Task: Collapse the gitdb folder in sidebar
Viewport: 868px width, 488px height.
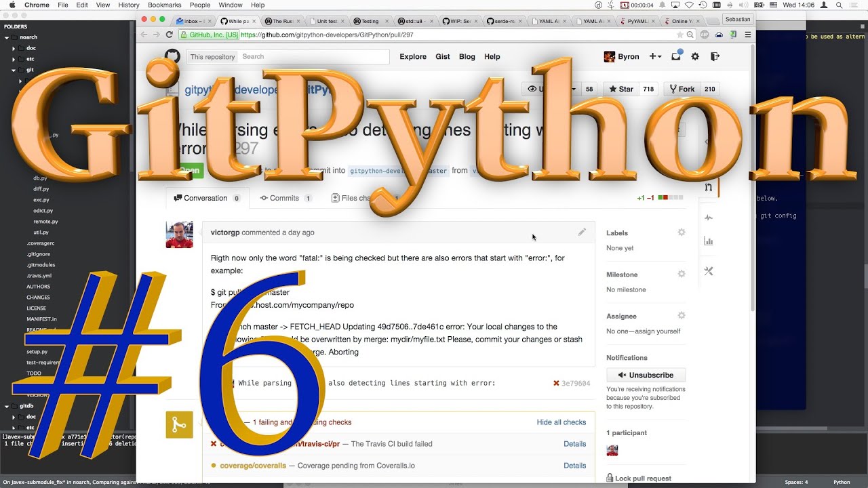Action: pyautogui.click(x=7, y=406)
